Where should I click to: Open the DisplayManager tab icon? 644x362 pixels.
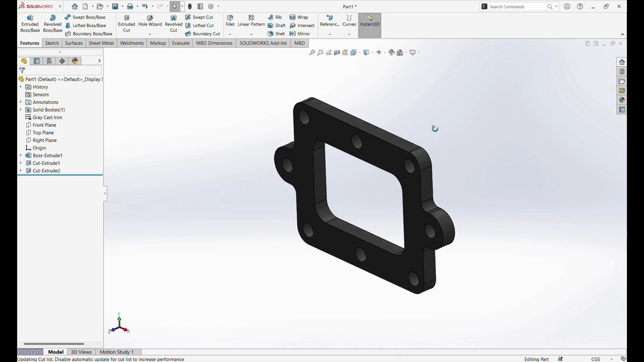point(75,61)
